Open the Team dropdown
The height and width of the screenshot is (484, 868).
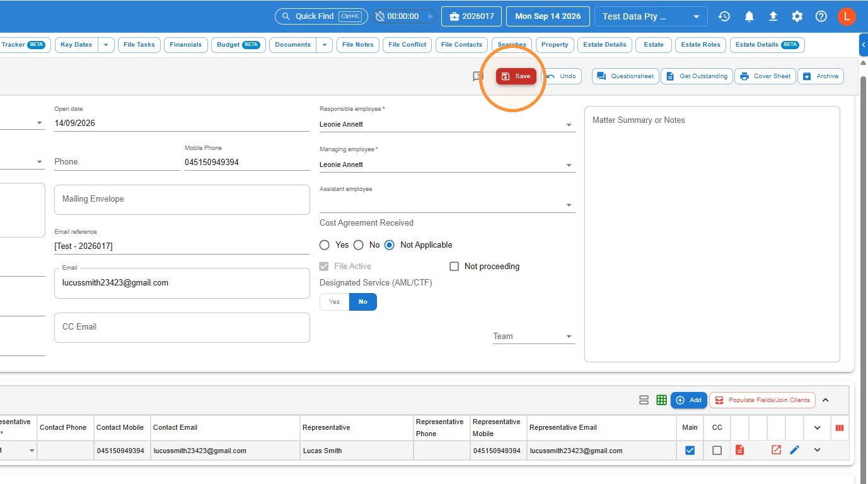(533, 337)
